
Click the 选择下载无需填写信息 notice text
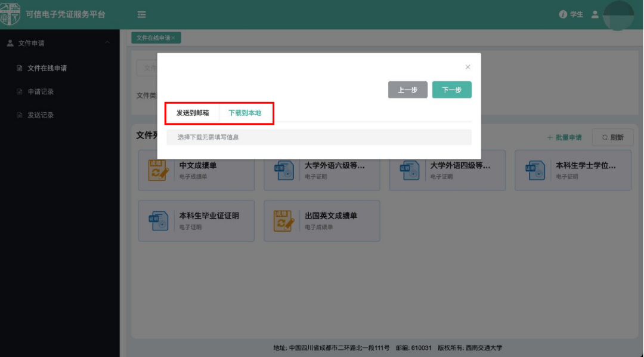208,137
